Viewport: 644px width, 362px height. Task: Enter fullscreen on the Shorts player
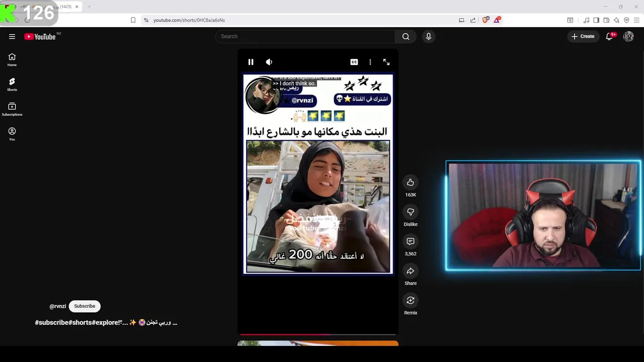tap(386, 62)
